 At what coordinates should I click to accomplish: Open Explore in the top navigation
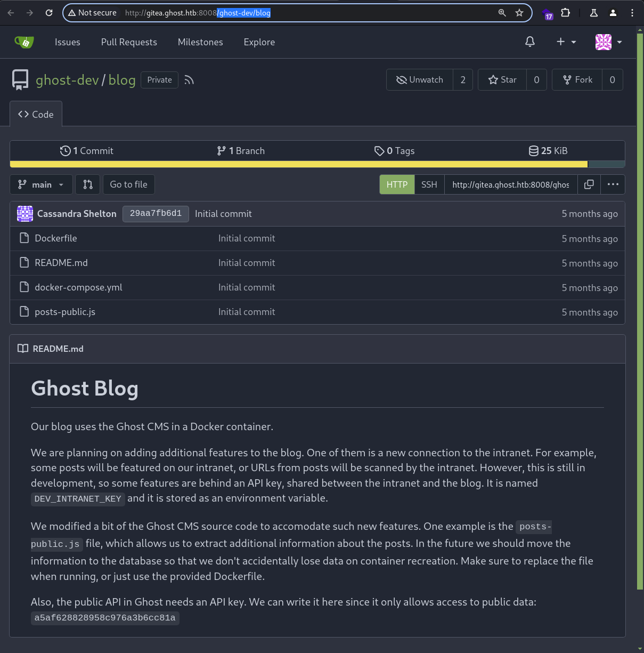(259, 42)
